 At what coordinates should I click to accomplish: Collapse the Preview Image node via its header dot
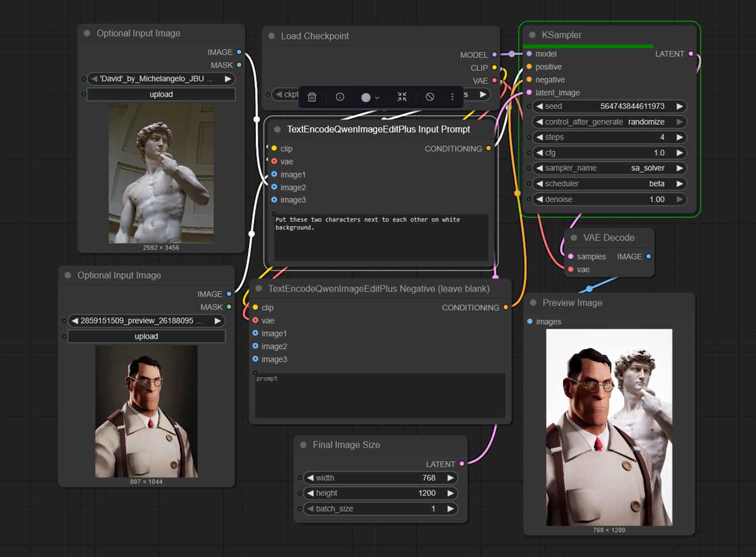click(533, 302)
